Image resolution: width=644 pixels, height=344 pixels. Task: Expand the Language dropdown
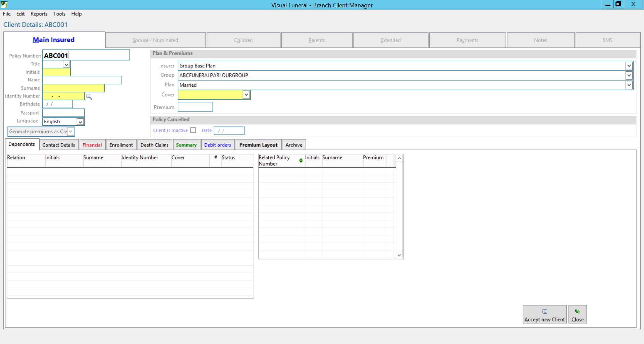coord(80,122)
